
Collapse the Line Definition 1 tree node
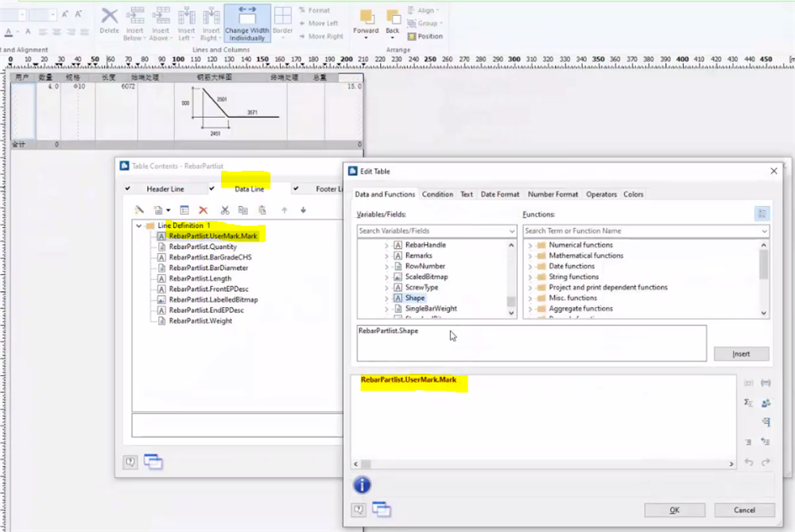(x=139, y=226)
